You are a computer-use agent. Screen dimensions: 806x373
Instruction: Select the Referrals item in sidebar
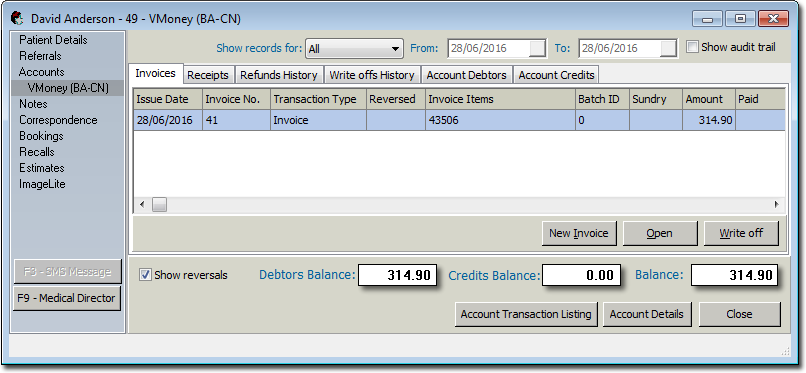[x=40, y=56]
